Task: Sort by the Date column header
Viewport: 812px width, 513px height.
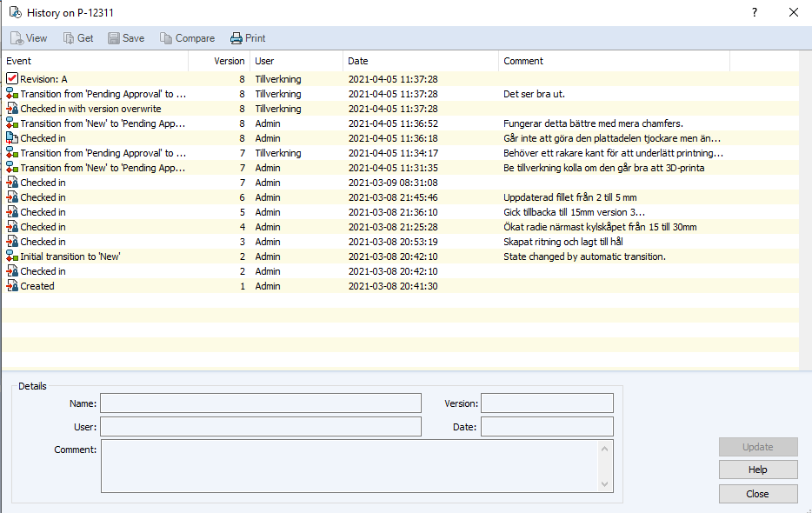Action: [420, 61]
